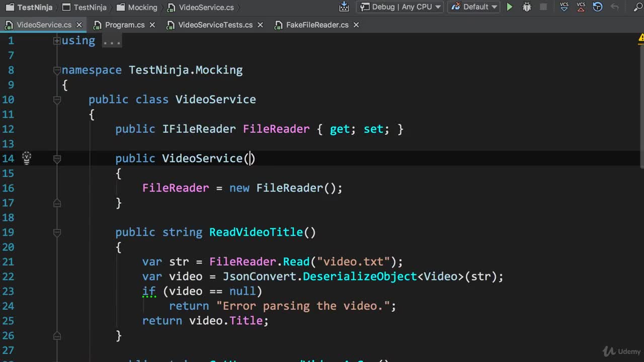Click the Rollback undo arrow icon
The width and height of the screenshot is (644, 362).
[614, 7]
